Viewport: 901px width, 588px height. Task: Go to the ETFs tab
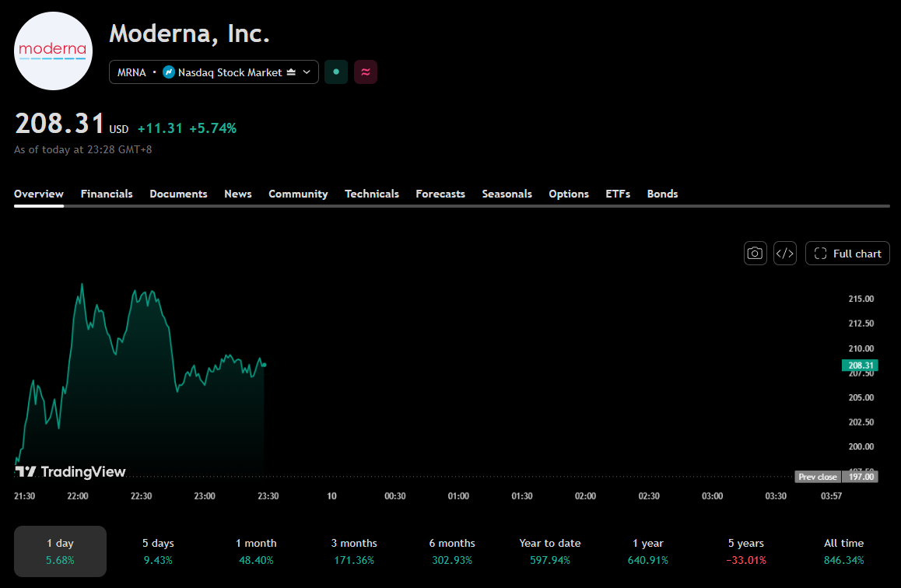pos(618,194)
